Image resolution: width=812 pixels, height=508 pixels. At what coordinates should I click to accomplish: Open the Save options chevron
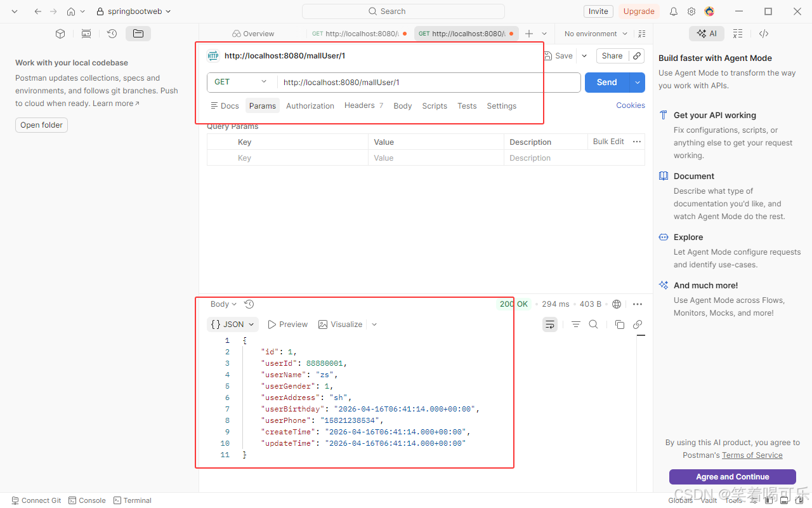[584, 56]
